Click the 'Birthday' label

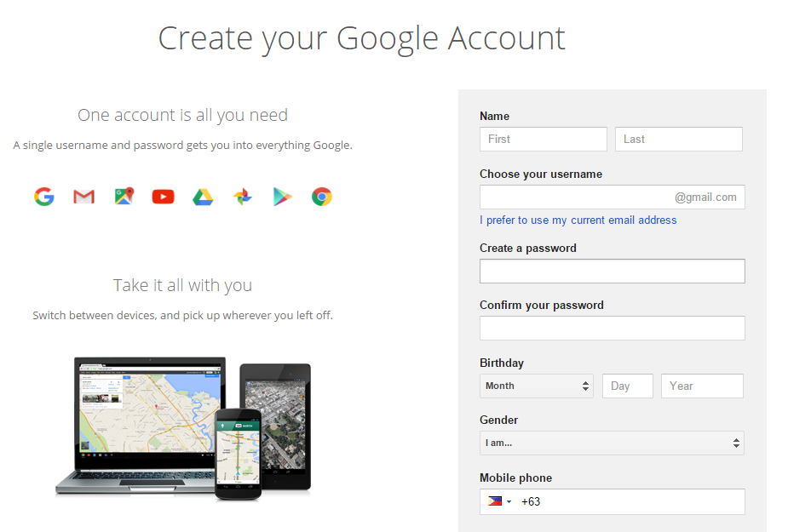click(502, 363)
